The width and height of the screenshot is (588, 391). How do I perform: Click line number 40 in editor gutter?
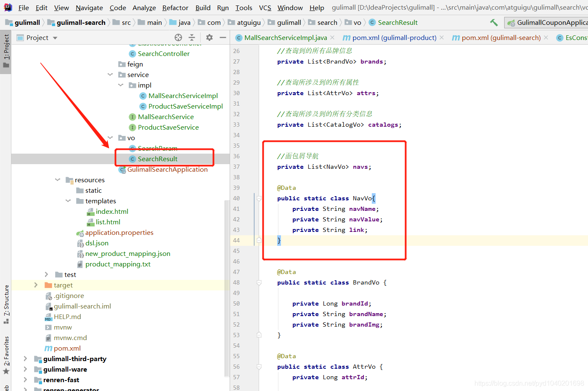236,198
